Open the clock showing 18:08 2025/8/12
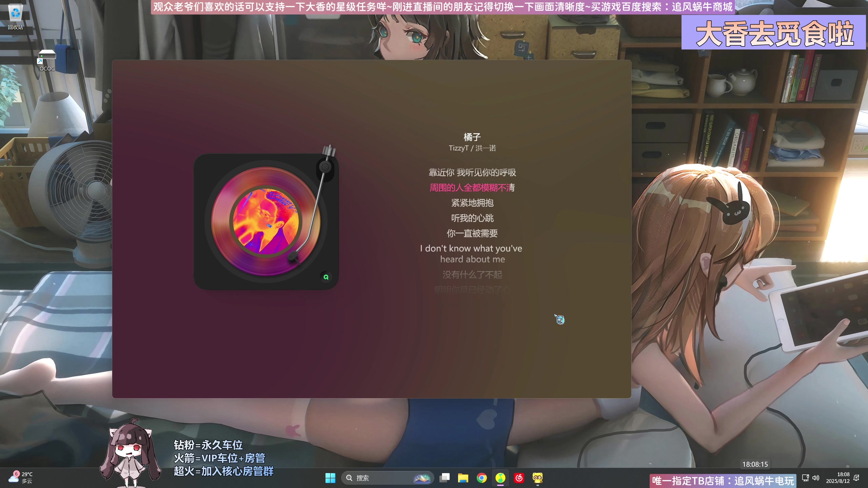This screenshot has height=488, width=868. [838, 478]
